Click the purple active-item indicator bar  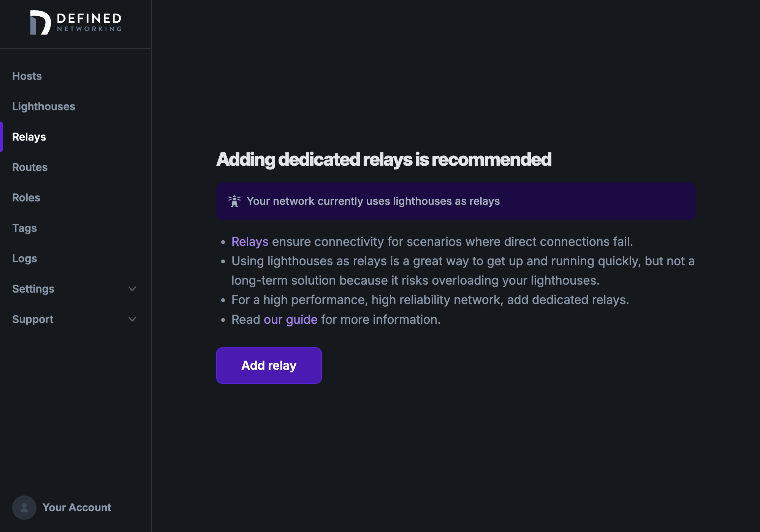click(x=2, y=137)
